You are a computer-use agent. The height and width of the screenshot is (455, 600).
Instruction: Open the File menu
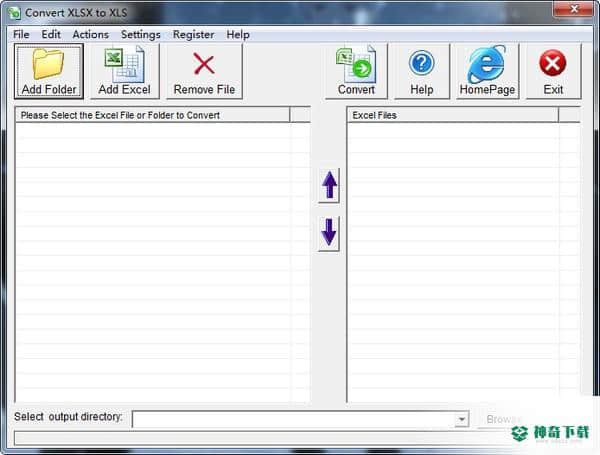pyautogui.click(x=21, y=34)
